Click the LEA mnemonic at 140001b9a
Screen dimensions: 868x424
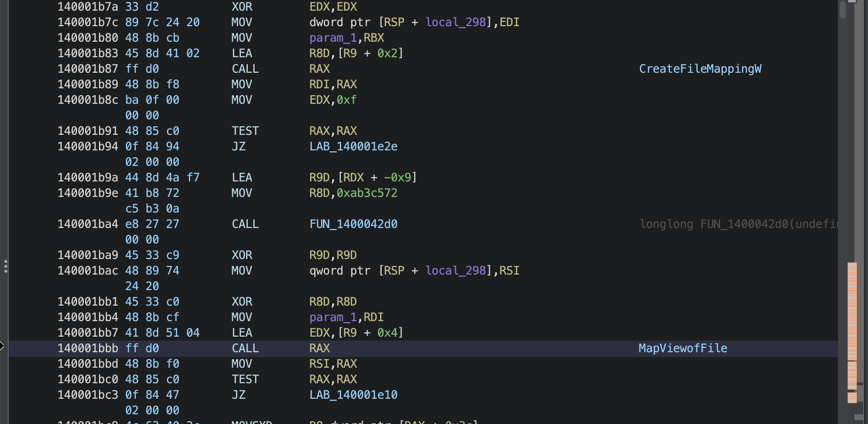242,178
